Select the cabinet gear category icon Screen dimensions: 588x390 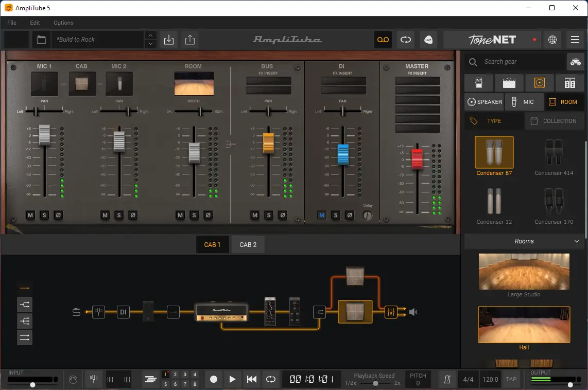(540, 83)
